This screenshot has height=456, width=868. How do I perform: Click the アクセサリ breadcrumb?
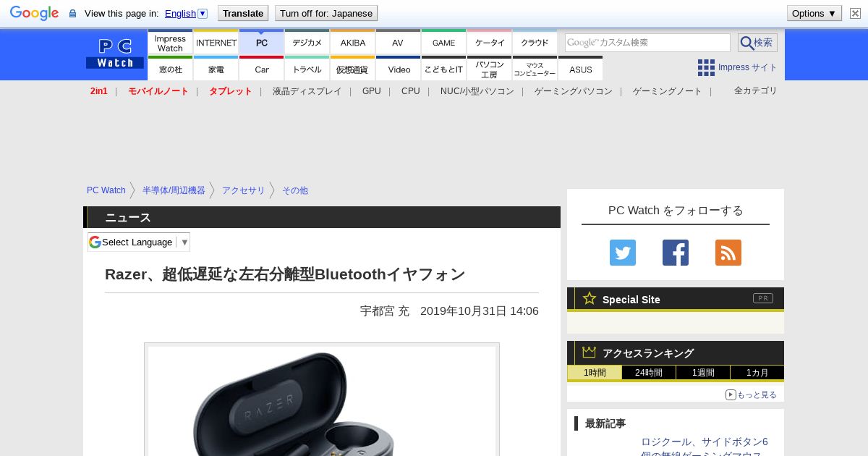pyautogui.click(x=243, y=190)
